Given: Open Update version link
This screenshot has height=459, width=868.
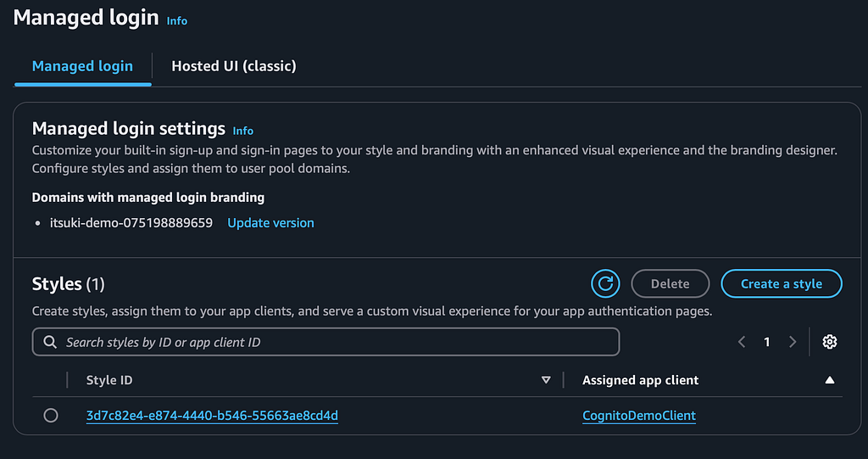Looking at the screenshot, I should pos(270,223).
